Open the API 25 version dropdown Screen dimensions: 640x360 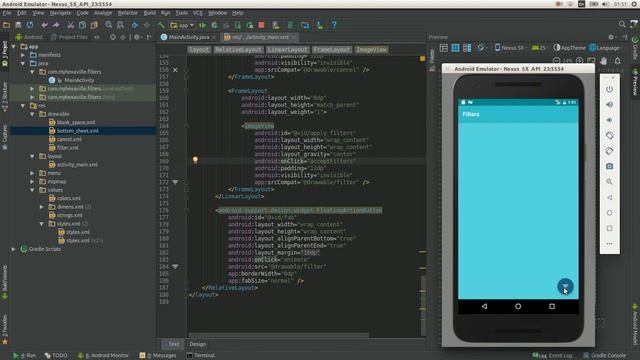coord(540,48)
